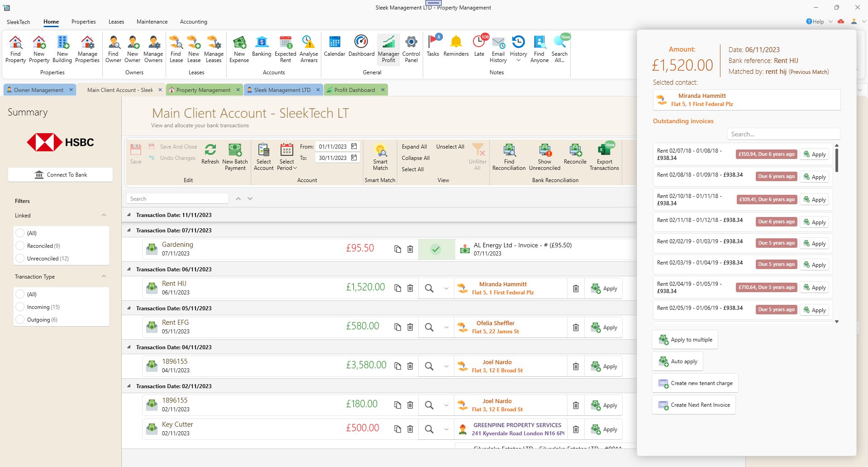This screenshot has height=467, width=868.
Task: Open the Dashboard gauge icon
Action: coord(361,46)
